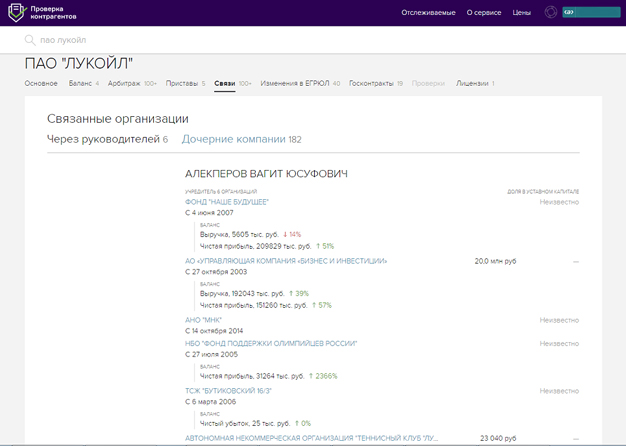
Task: Show Дочерние компании list
Action: [242, 139]
